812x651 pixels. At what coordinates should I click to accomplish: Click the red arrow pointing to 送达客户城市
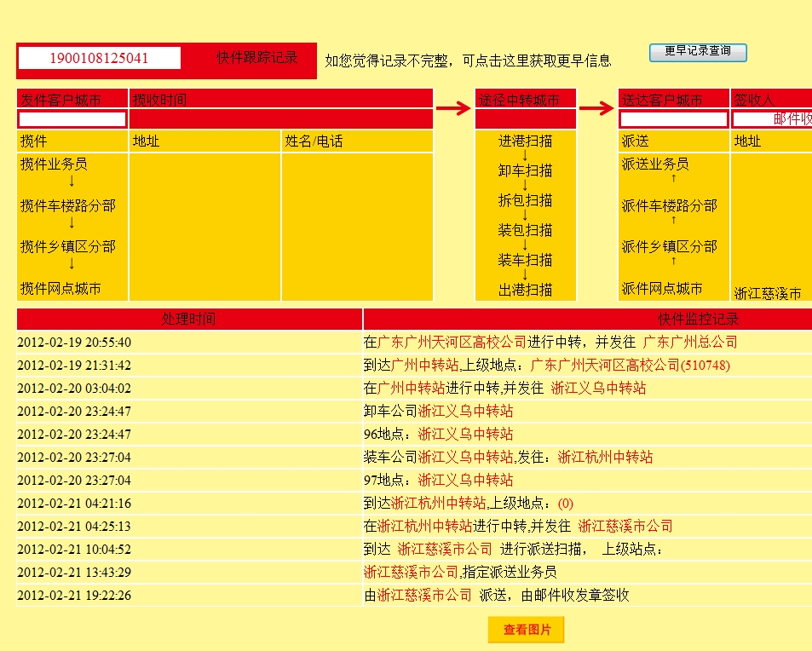pyautogui.click(x=596, y=108)
